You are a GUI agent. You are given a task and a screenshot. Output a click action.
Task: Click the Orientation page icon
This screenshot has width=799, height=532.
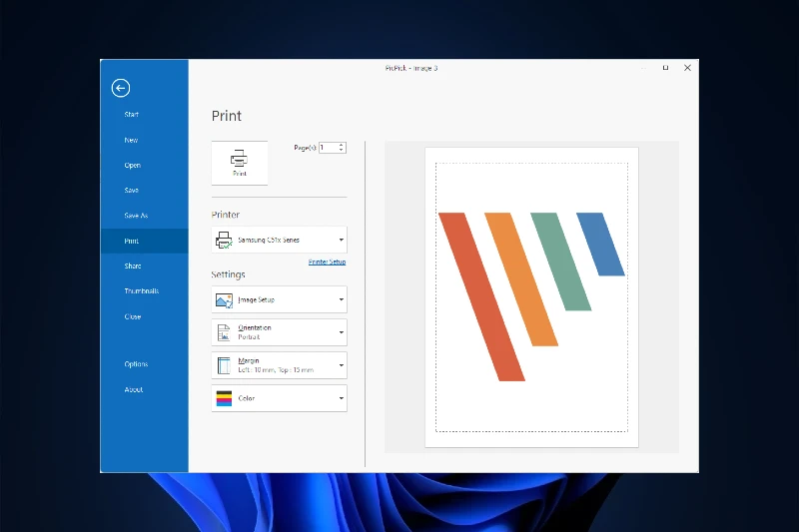(x=224, y=332)
